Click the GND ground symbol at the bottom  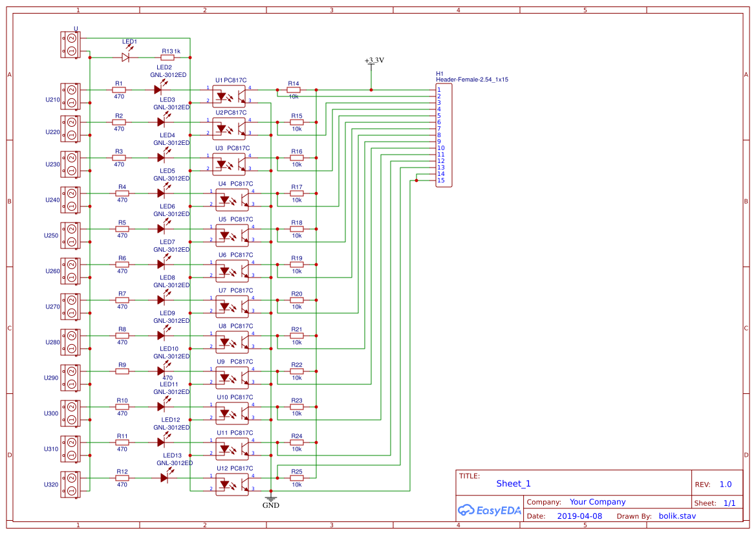point(270,499)
